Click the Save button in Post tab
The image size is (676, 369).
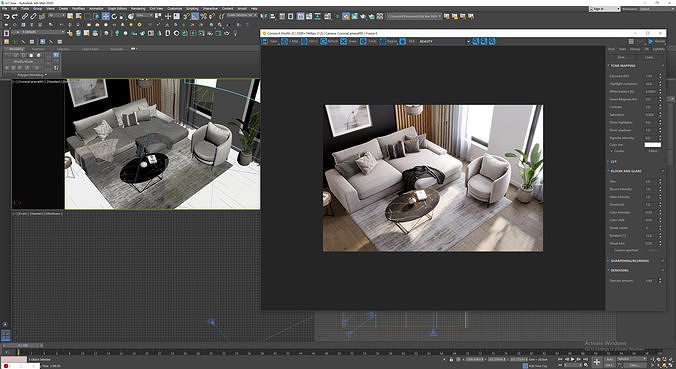[621, 57]
